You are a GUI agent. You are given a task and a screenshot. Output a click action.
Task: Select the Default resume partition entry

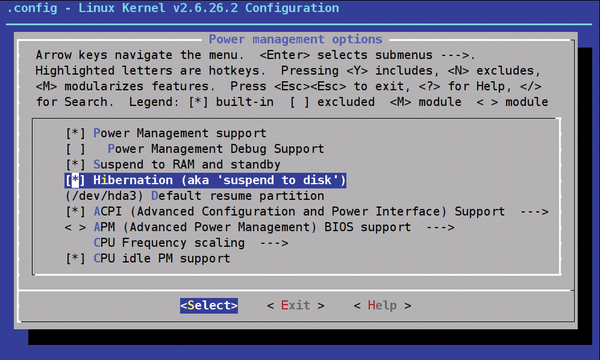[x=238, y=196]
